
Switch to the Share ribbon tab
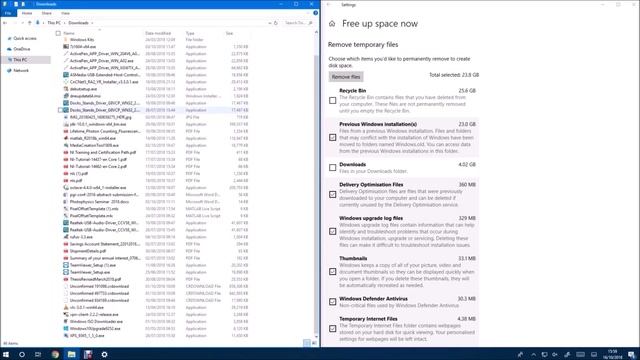(x=47, y=13)
